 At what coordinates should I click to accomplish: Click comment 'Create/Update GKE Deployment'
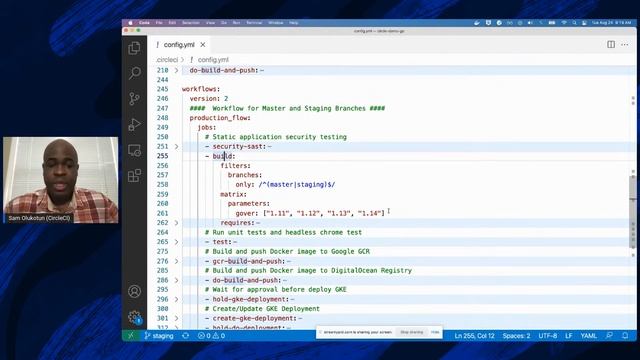click(x=262, y=309)
